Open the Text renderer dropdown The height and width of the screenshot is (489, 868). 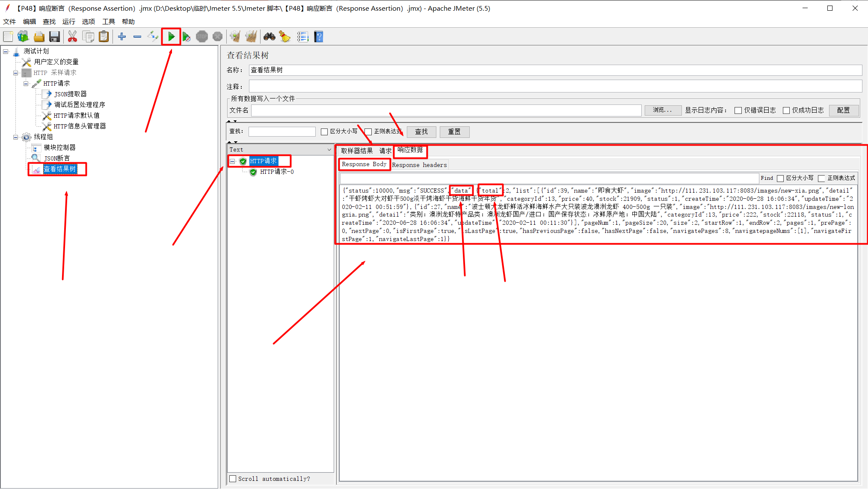click(329, 150)
